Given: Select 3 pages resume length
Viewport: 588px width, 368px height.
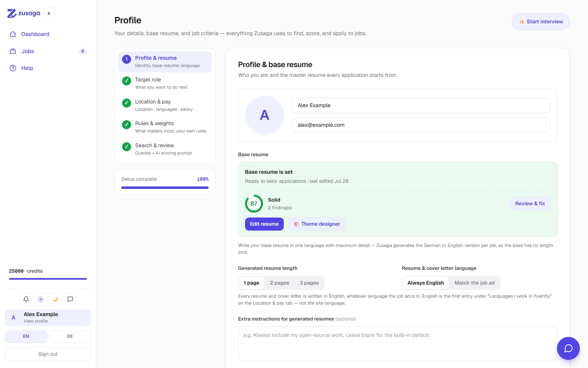Looking at the screenshot, I should [309, 283].
